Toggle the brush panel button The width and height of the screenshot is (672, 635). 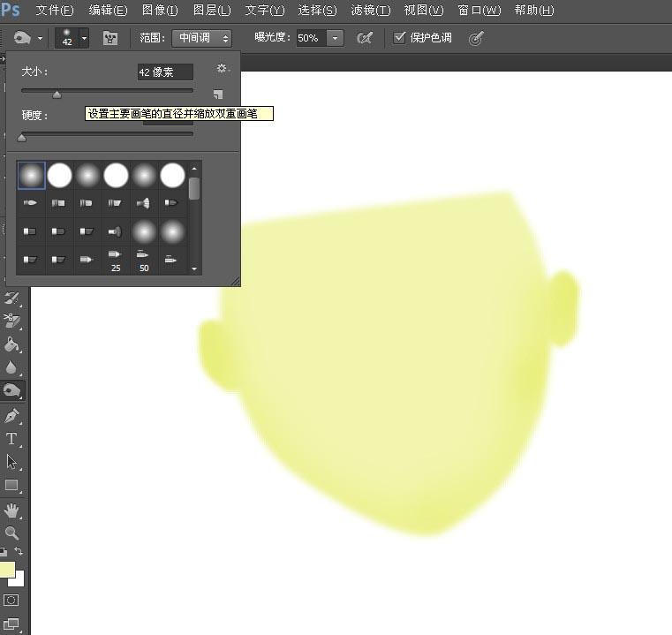[x=110, y=38]
